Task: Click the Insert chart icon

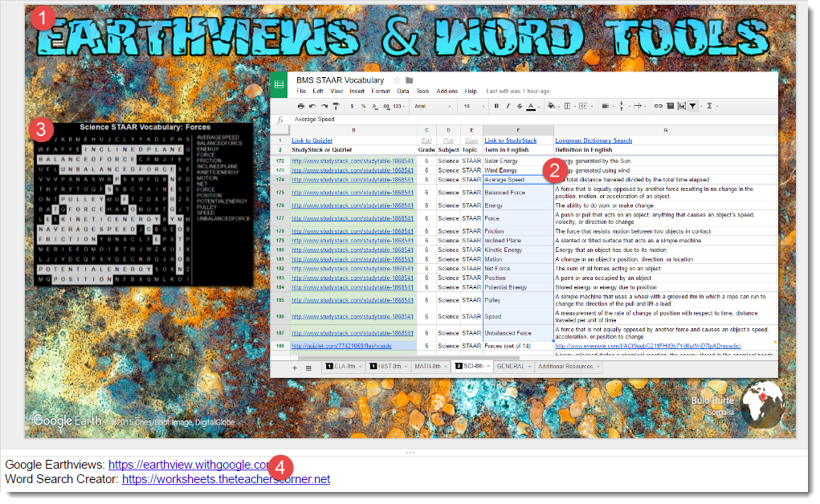Action: coord(681,106)
